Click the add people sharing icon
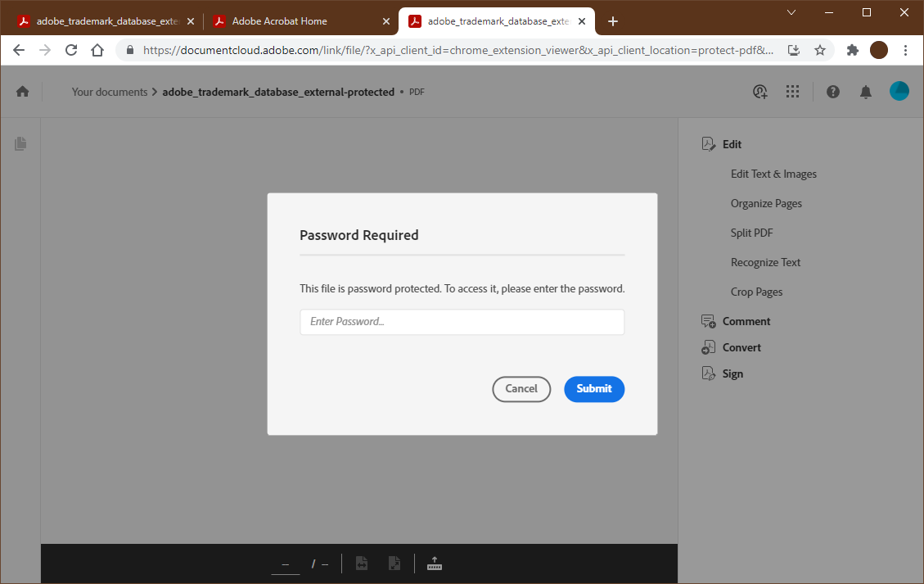Viewport: 924px width, 584px height. click(x=759, y=92)
